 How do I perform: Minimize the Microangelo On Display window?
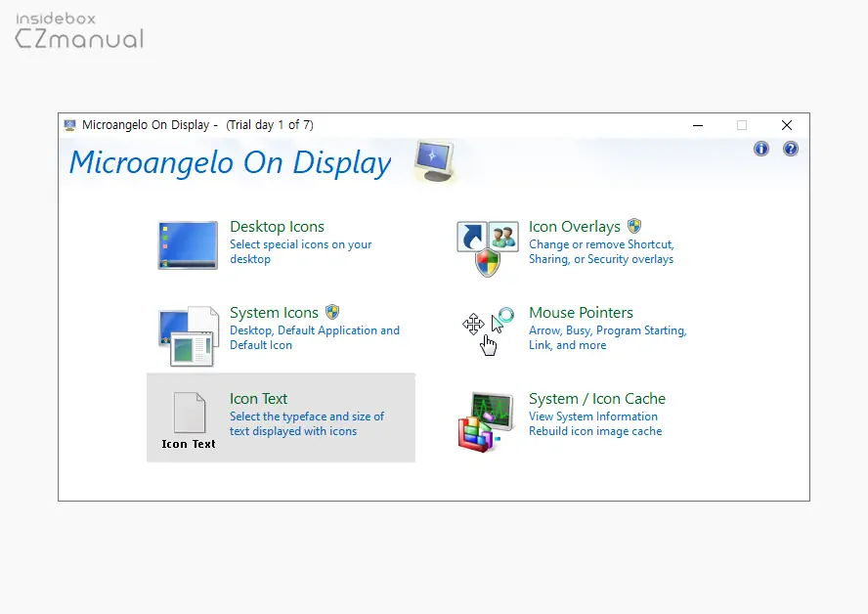point(697,125)
